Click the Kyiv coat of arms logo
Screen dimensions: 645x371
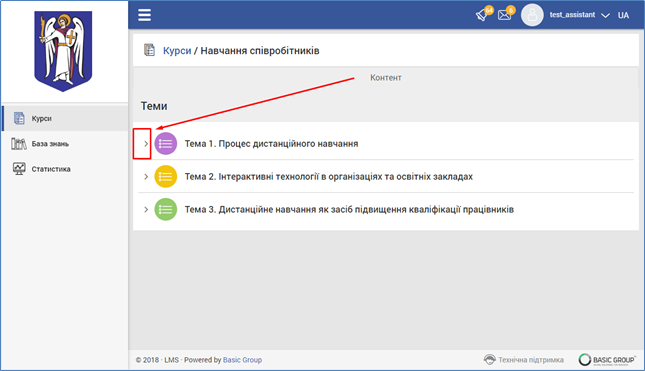pos(63,51)
